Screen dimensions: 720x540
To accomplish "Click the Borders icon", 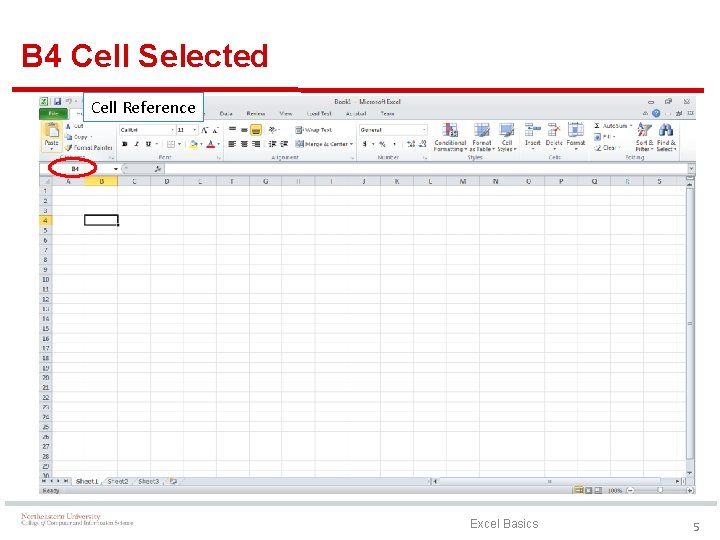I will [x=171, y=144].
